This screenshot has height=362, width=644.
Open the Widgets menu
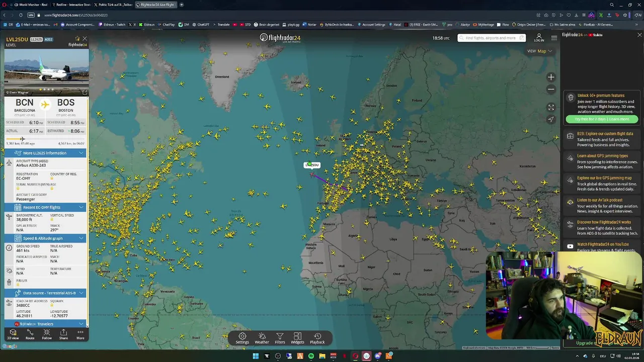[x=297, y=338]
